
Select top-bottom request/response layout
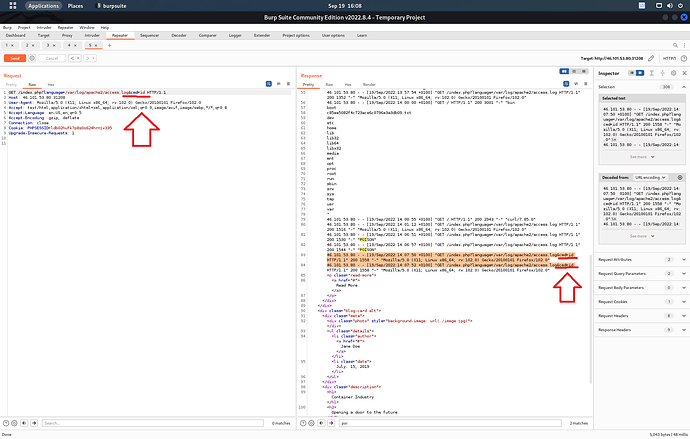pos(574,71)
